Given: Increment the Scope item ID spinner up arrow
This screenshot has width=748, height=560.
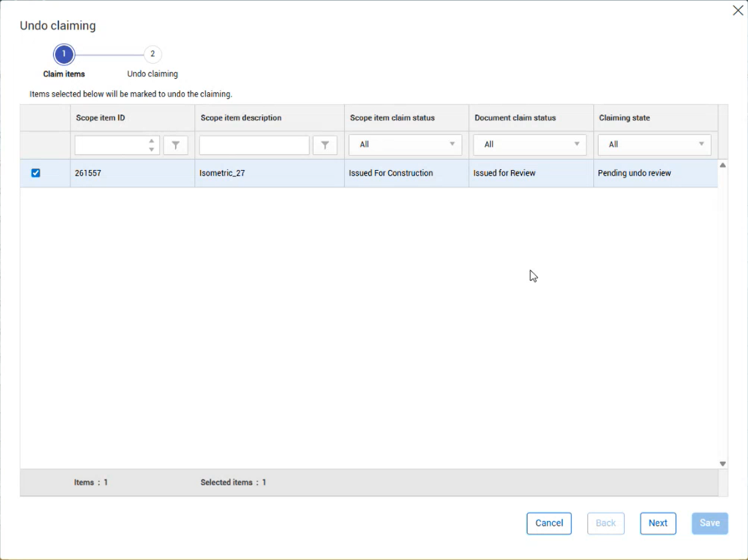Looking at the screenshot, I should 151,141.
